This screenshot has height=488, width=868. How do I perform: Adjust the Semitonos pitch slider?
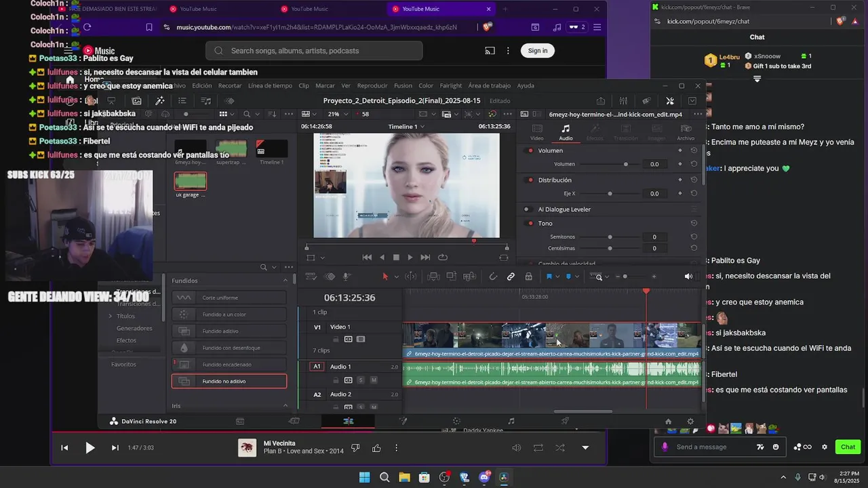(609, 237)
